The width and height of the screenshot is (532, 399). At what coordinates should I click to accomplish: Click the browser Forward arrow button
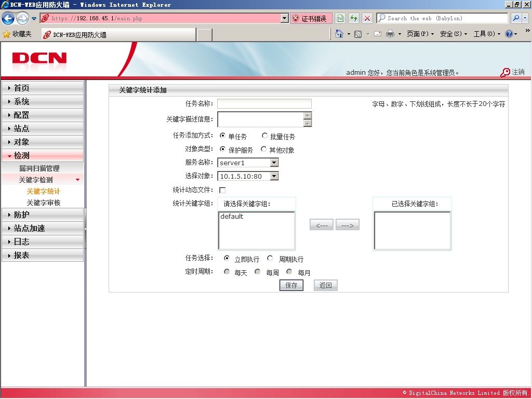click(22, 18)
